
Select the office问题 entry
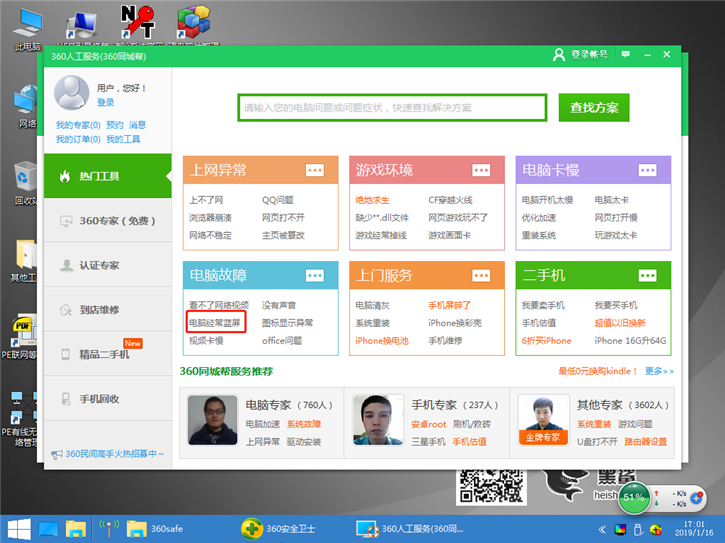coord(282,340)
